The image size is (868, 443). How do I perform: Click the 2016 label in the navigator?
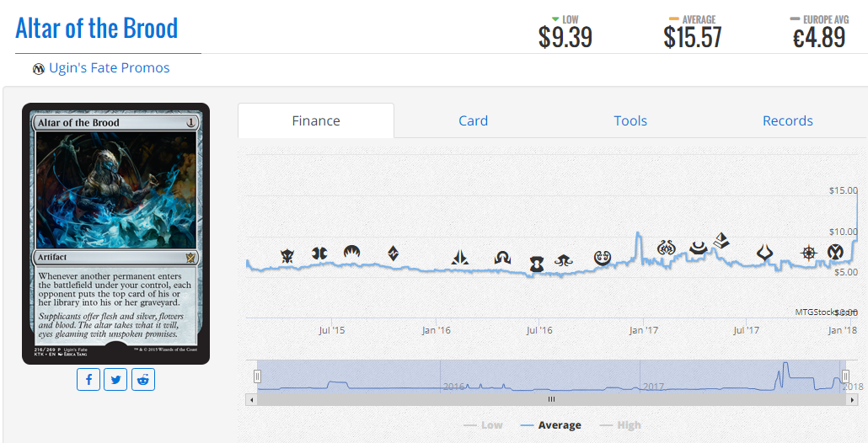coord(454,386)
